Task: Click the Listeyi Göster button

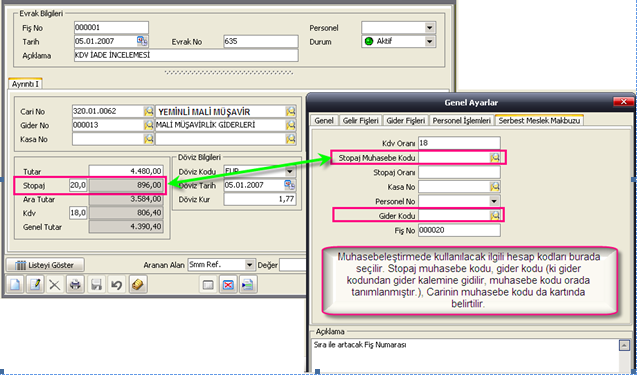Action: [x=45, y=265]
